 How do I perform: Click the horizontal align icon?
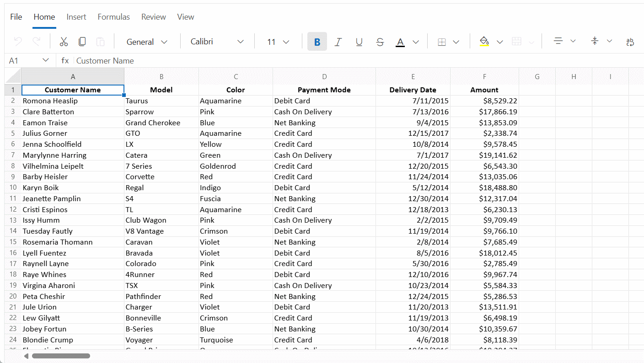pos(558,41)
